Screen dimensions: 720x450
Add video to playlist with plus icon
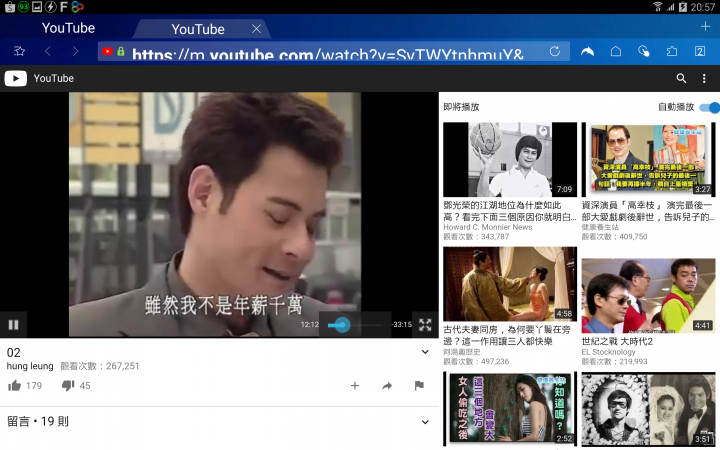point(355,386)
